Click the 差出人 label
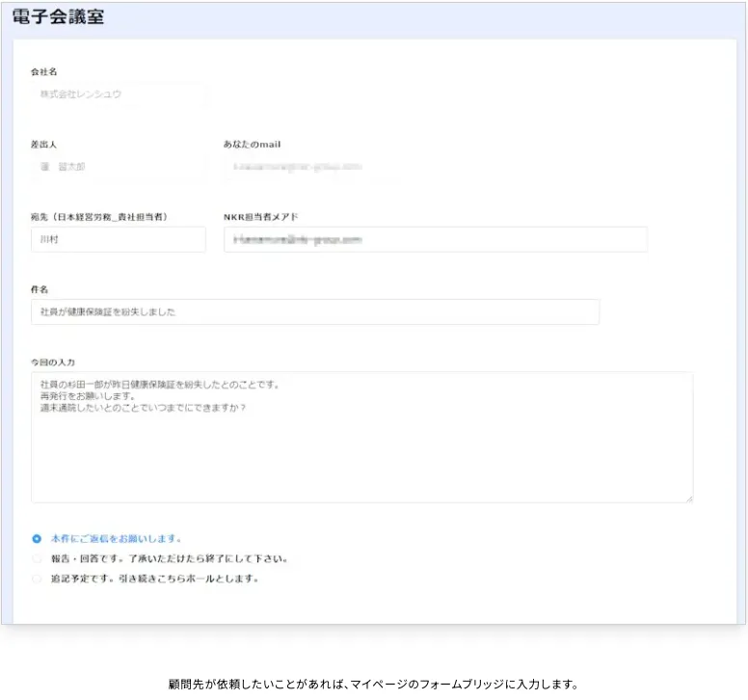The image size is (748, 700). (x=44, y=144)
